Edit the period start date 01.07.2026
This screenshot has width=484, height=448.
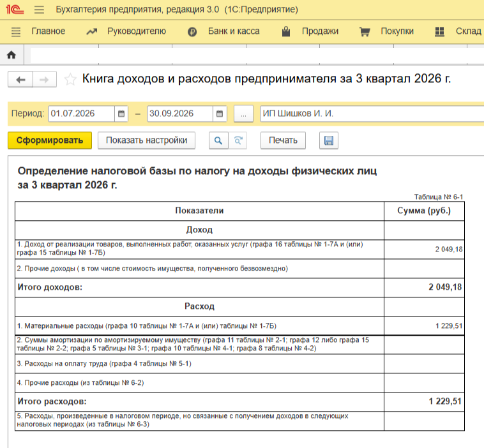click(x=81, y=114)
